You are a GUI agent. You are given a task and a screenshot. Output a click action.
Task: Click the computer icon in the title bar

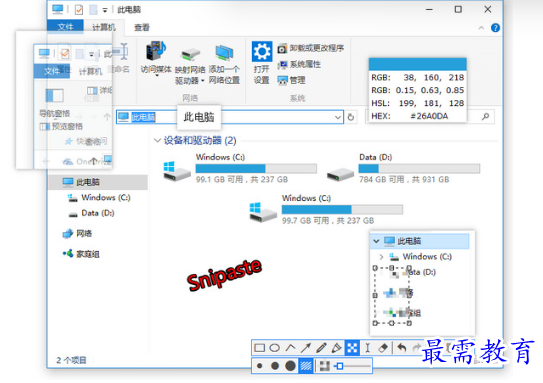point(58,9)
